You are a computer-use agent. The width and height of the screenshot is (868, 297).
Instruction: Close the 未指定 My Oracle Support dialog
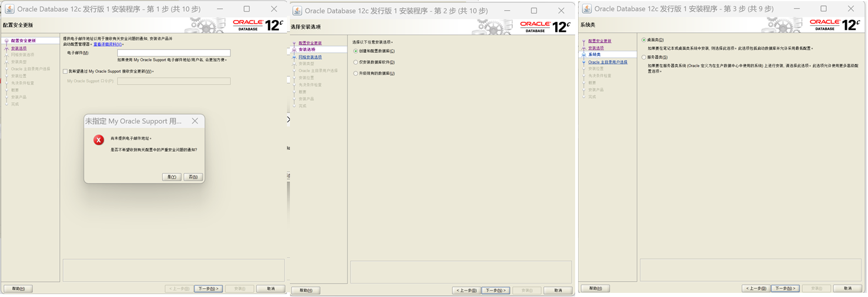[x=195, y=121]
